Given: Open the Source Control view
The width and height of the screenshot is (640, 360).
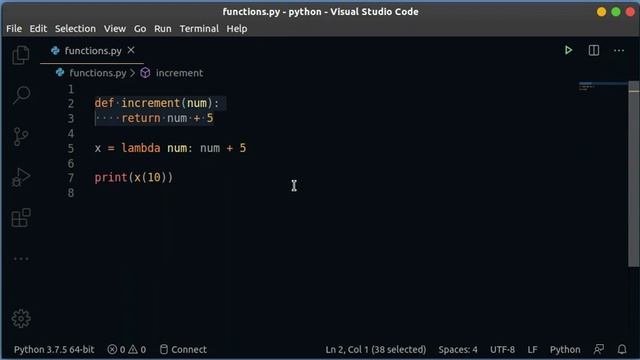Looking at the screenshot, I should (x=20, y=137).
